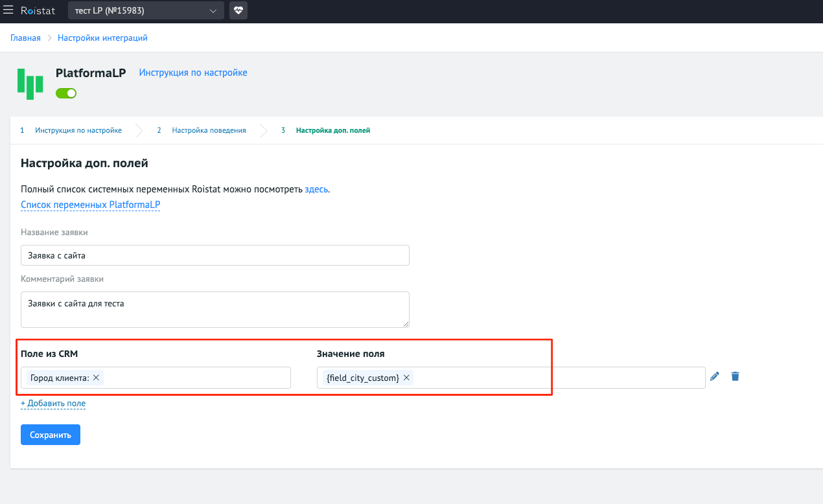
Task: Open the project dropdown тест LP (№15983)
Action: tap(146, 10)
